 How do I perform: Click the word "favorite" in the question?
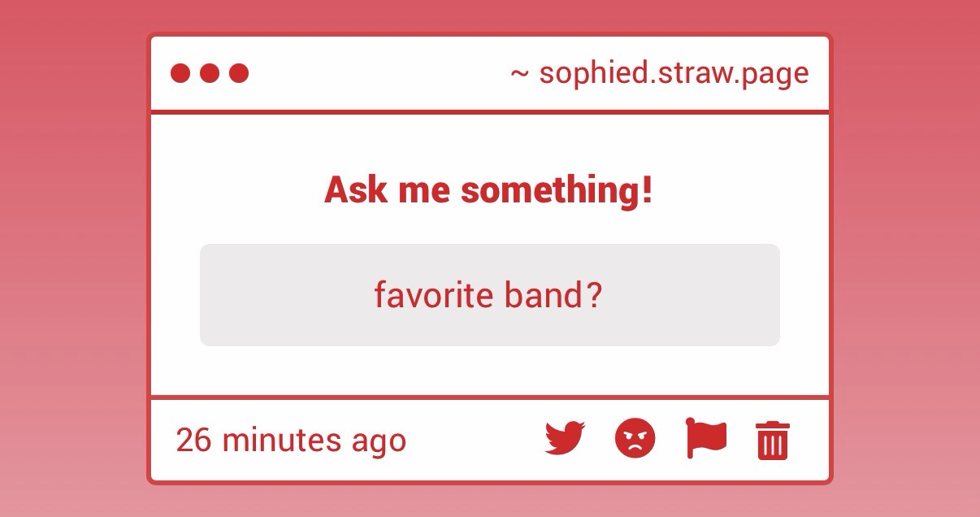(x=433, y=295)
